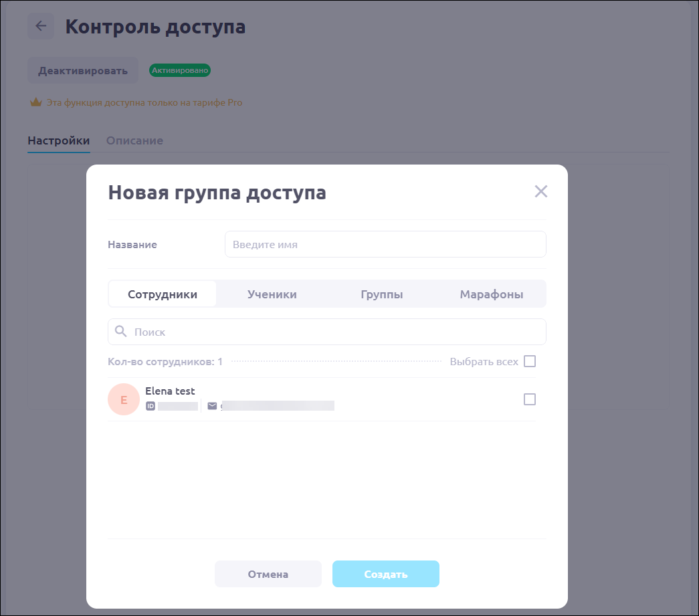Focus the Название name input field
This screenshot has width=699, height=616.
(385, 244)
